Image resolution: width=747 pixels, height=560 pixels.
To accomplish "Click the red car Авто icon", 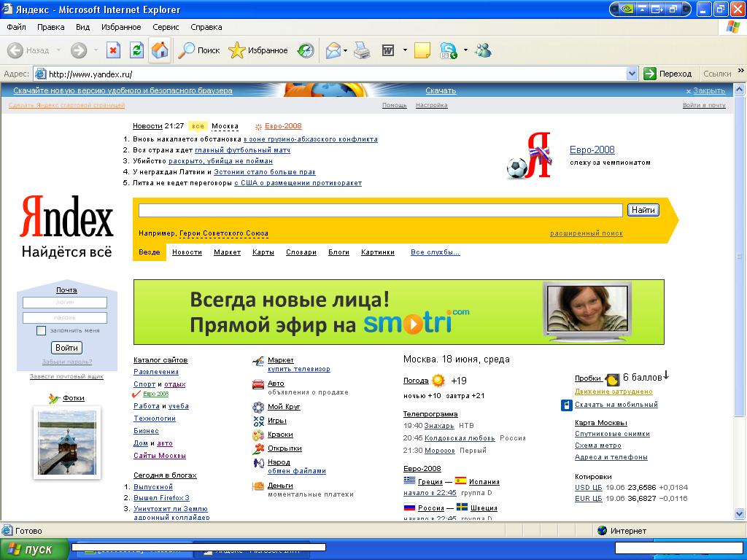I will (x=258, y=384).
